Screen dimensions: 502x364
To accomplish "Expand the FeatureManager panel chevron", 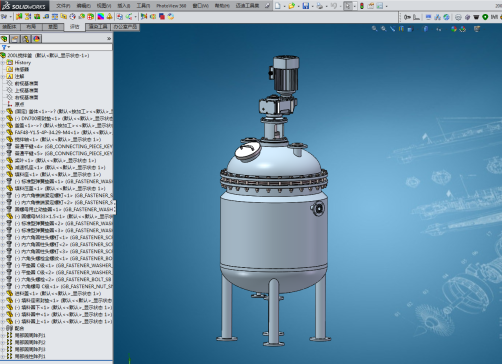I will click(x=109, y=39).
